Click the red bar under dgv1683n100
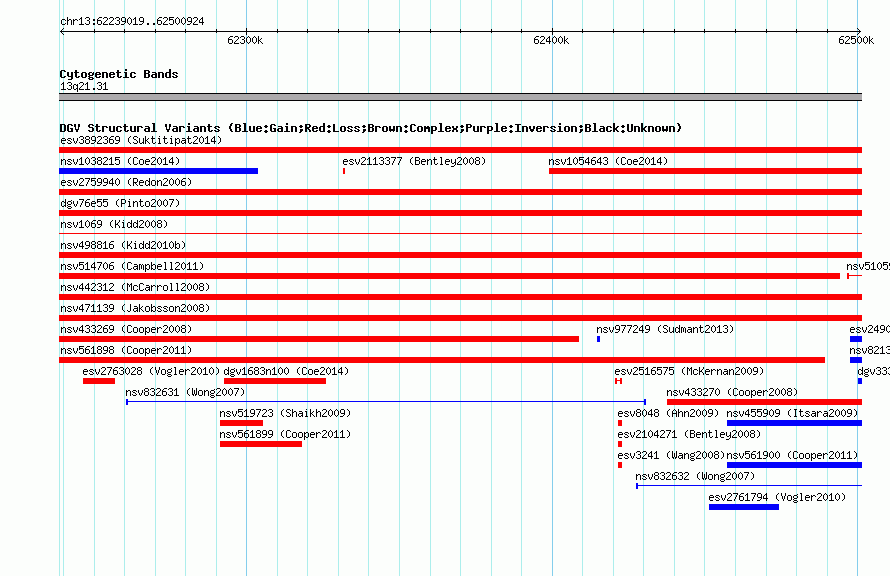Image resolution: width=890 pixels, height=576 pixels. pyautogui.click(x=275, y=381)
